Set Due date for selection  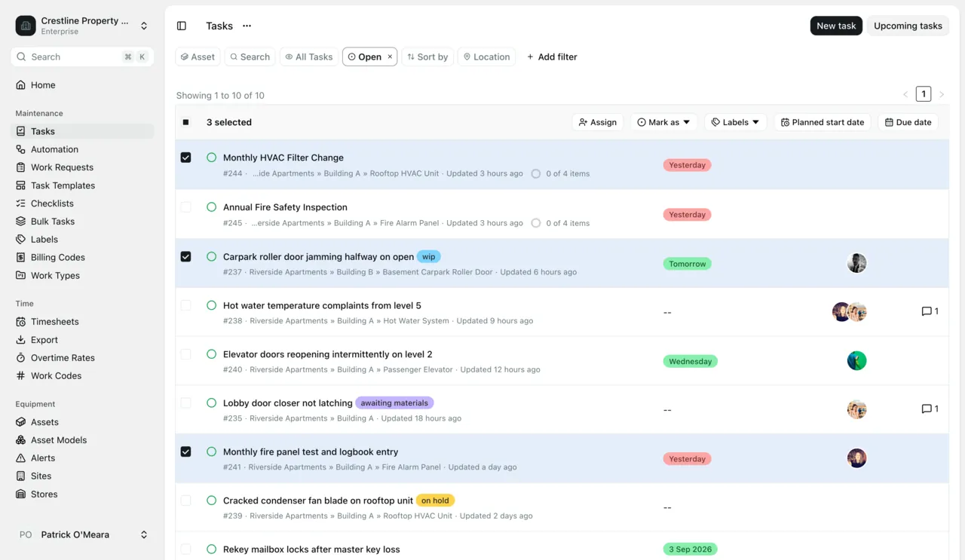click(908, 122)
